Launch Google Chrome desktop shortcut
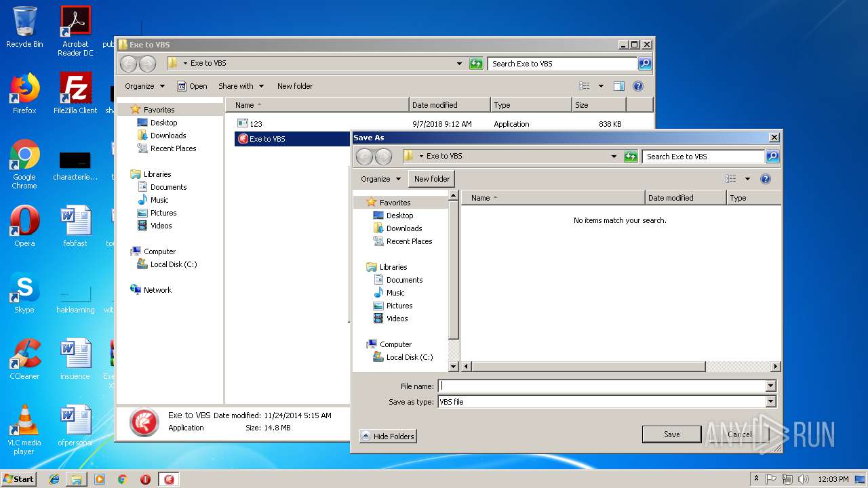 tap(24, 164)
